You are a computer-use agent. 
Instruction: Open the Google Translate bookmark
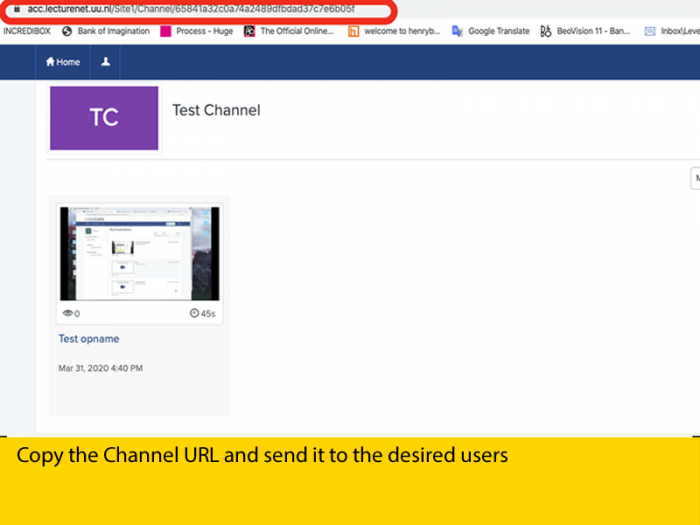(499, 31)
